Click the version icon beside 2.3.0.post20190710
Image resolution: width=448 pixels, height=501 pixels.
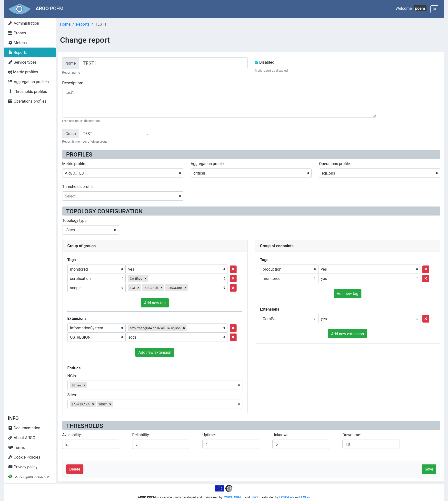10,477
